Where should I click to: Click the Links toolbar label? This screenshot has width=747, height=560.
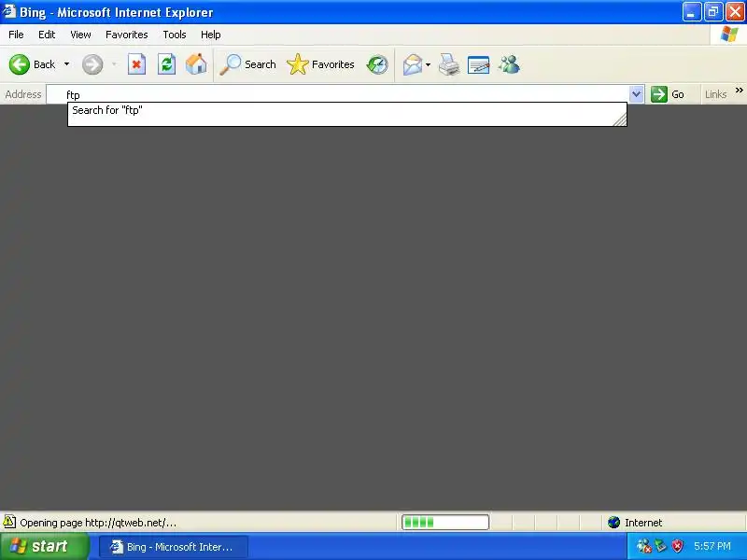point(715,94)
